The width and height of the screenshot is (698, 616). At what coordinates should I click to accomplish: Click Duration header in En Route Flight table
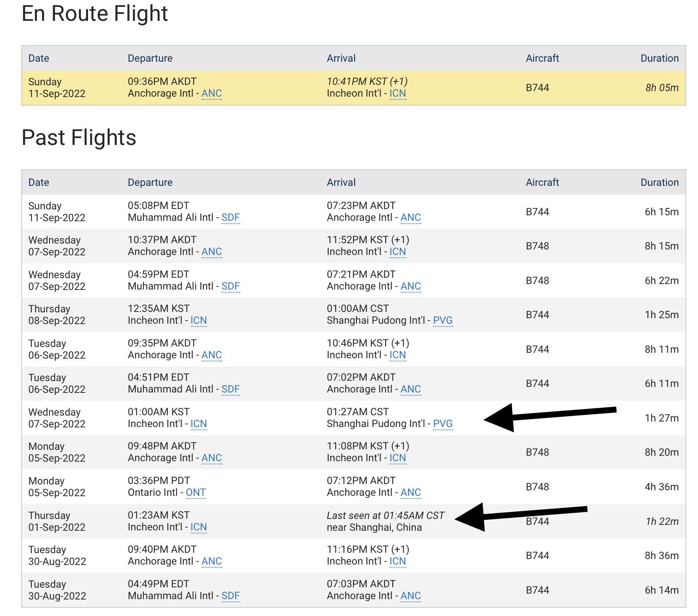pos(659,58)
